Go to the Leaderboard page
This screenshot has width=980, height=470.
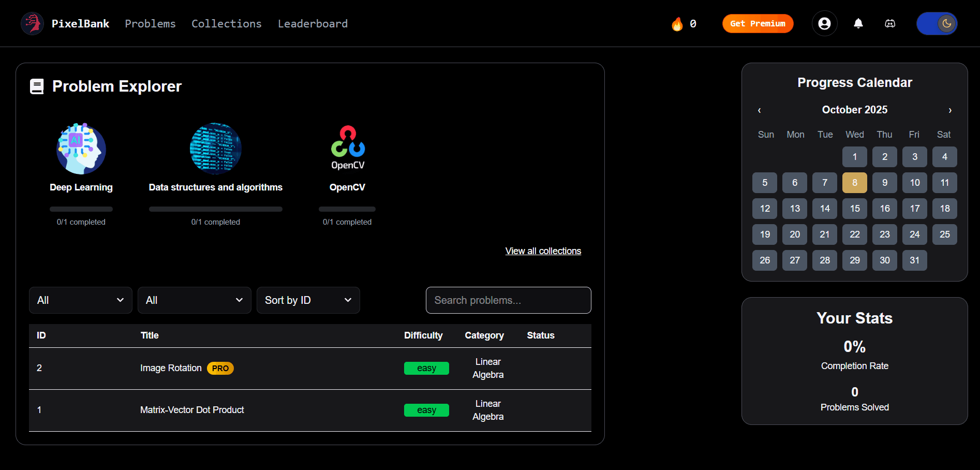[x=313, y=23]
